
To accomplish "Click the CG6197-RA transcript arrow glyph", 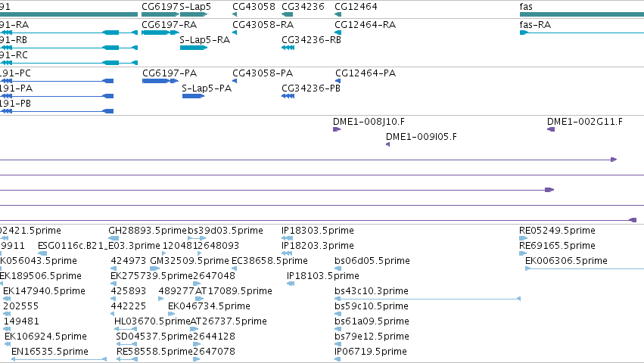I will click(x=160, y=33).
